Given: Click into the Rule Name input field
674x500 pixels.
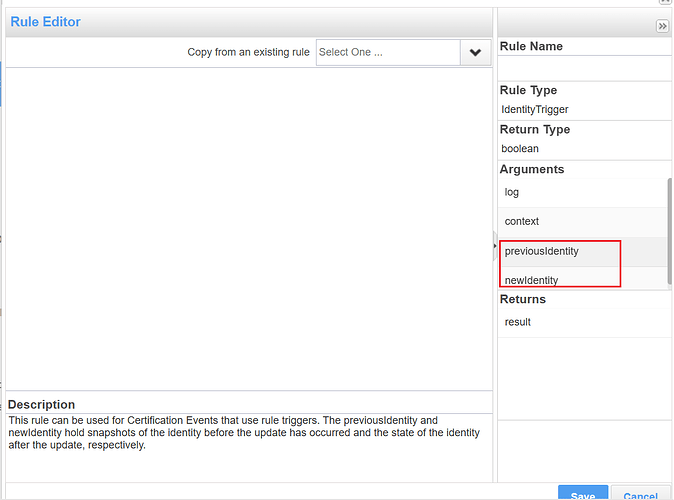Looking at the screenshot, I should click(x=584, y=68).
